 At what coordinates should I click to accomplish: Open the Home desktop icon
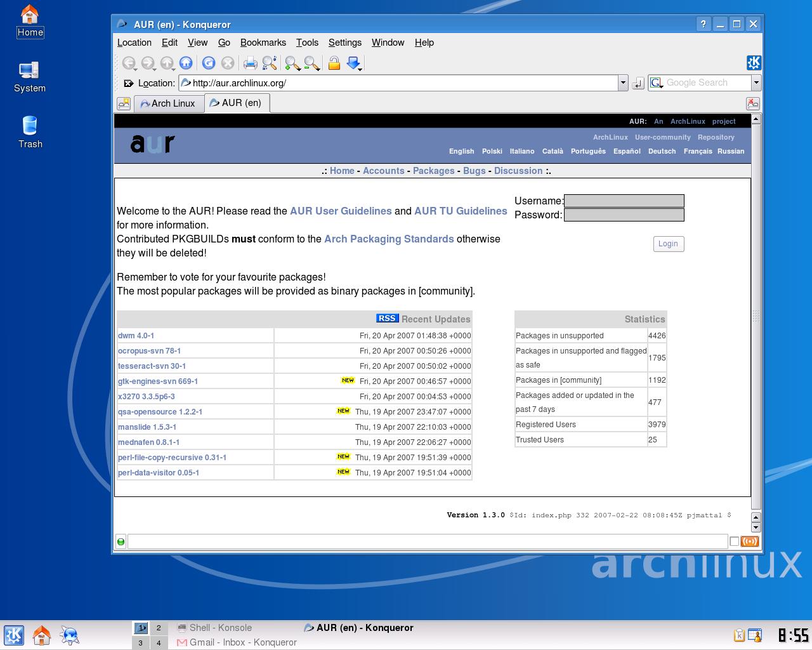pyautogui.click(x=30, y=22)
